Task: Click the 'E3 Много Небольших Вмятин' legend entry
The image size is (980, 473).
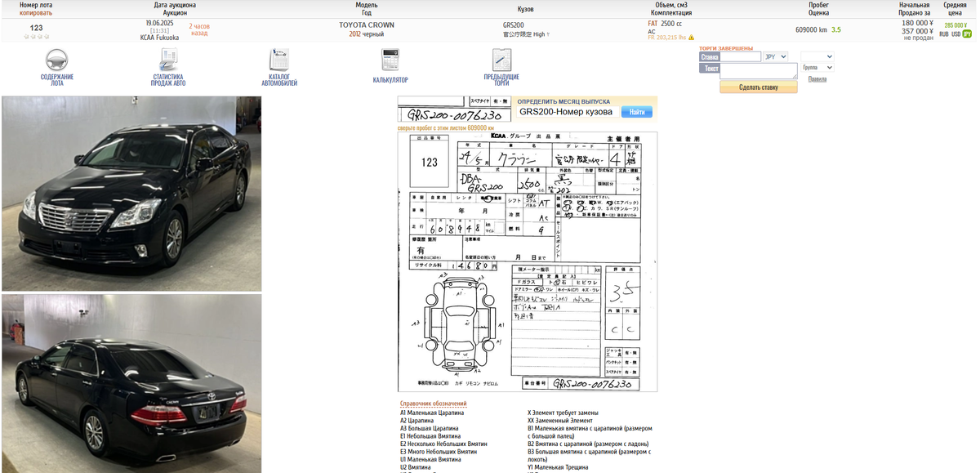Action: 439,452
